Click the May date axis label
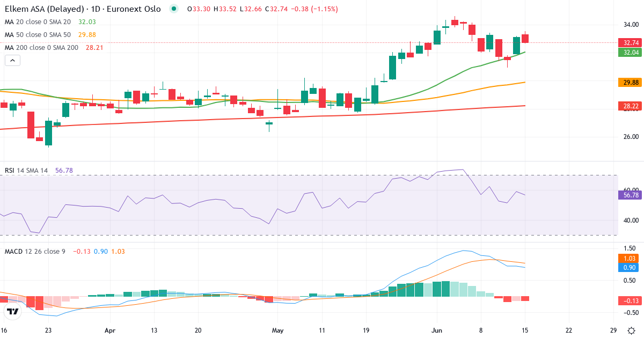This screenshot has width=644, height=338. click(277, 330)
